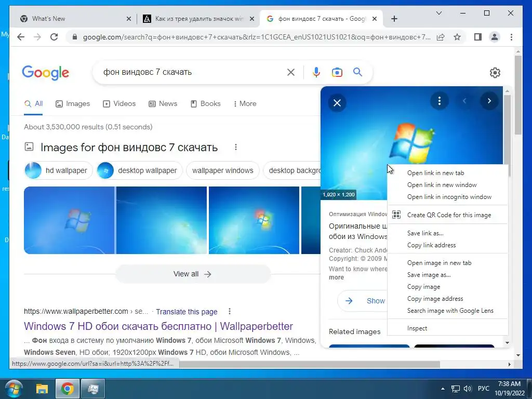Select the News search tab

(x=163, y=104)
